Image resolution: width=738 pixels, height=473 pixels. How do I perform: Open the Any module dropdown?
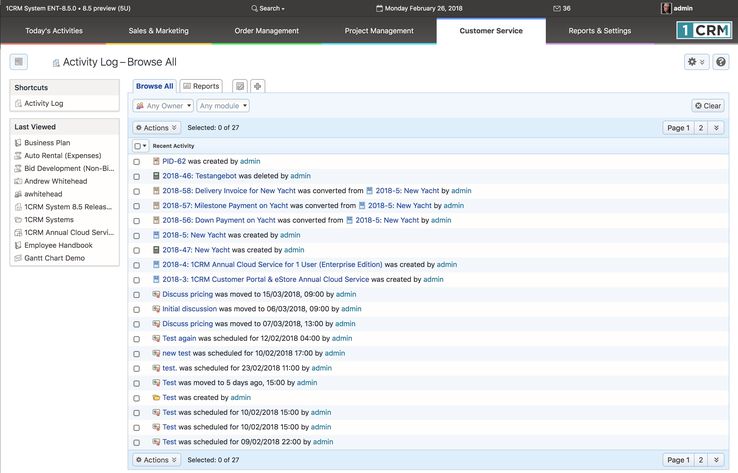[223, 106]
